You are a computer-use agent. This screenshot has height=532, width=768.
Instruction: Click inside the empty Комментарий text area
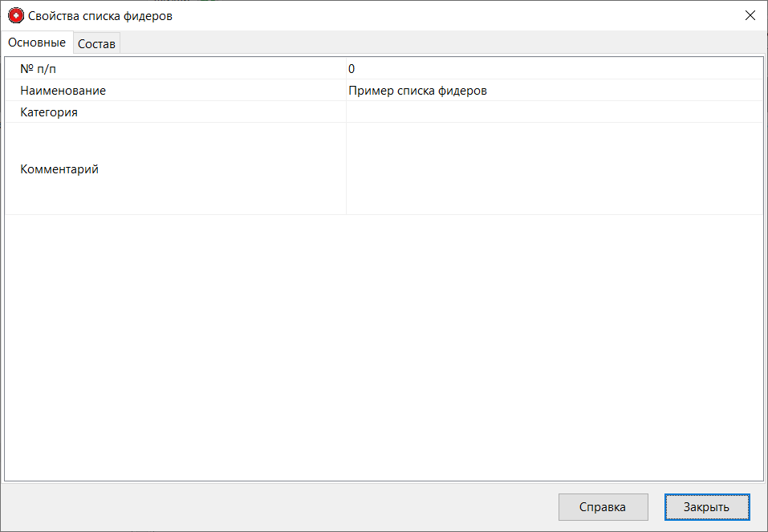pos(554,169)
